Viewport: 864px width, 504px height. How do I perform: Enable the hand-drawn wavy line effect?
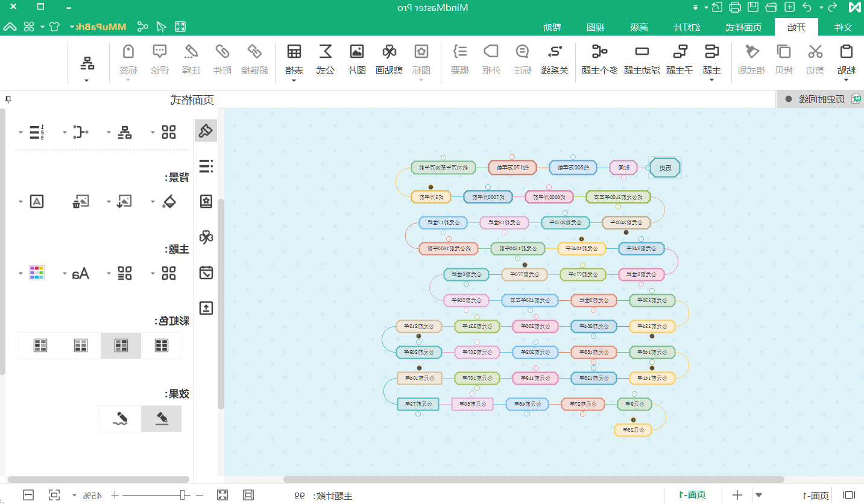point(121,418)
